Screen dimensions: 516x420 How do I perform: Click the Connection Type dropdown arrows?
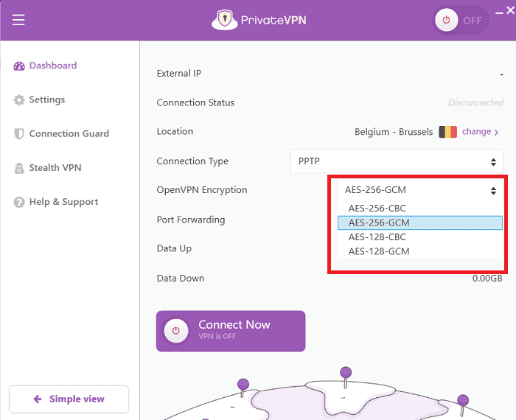coord(493,162)
